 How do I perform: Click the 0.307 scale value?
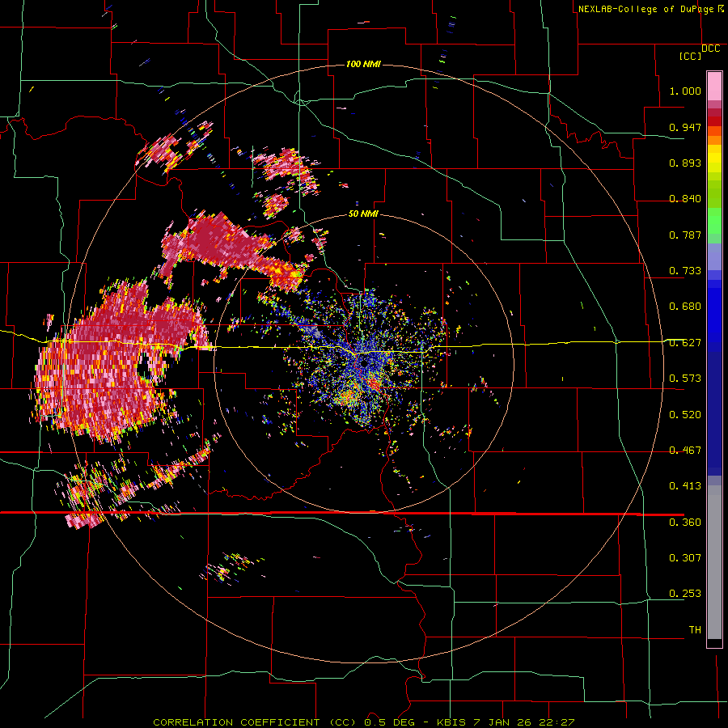click(685, 557)
